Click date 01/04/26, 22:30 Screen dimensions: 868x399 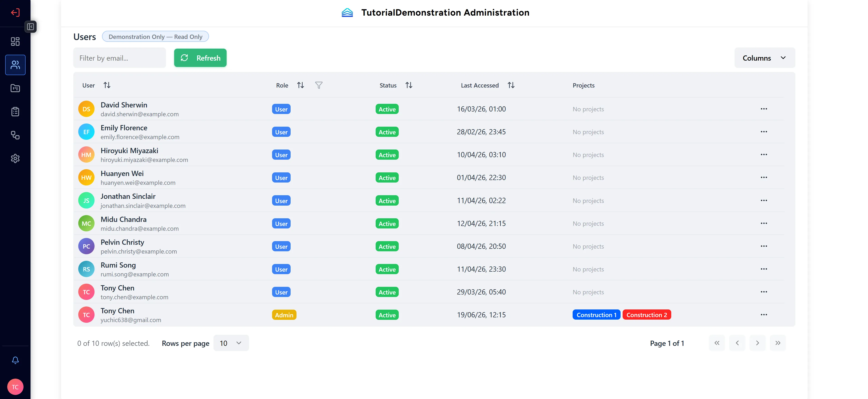[x=481, y=178]
